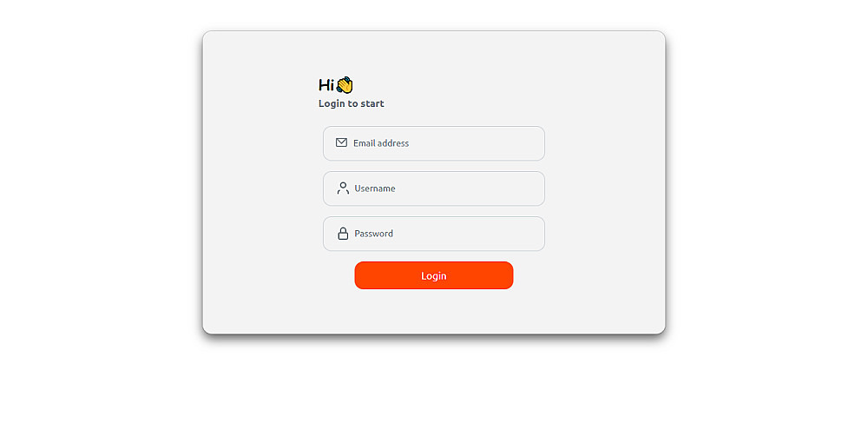Click the padlock icon beside Password
The image size is (868, 423).
(343, 234)
